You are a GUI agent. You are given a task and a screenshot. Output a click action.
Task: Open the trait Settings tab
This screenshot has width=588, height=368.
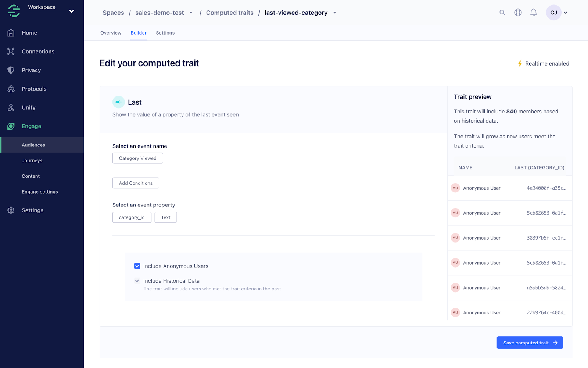pyautogui.click(x=165, y=33)
